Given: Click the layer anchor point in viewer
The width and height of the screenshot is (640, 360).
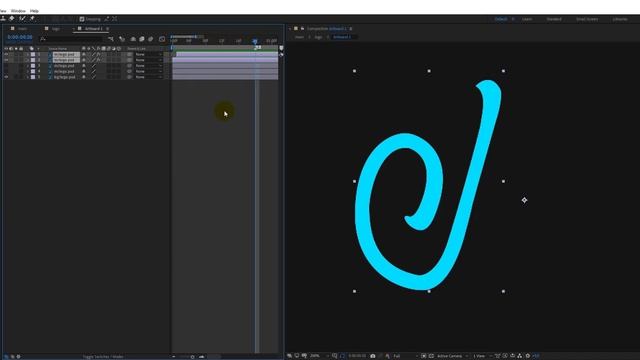Looking at the screenshot, I should point(524,200).
